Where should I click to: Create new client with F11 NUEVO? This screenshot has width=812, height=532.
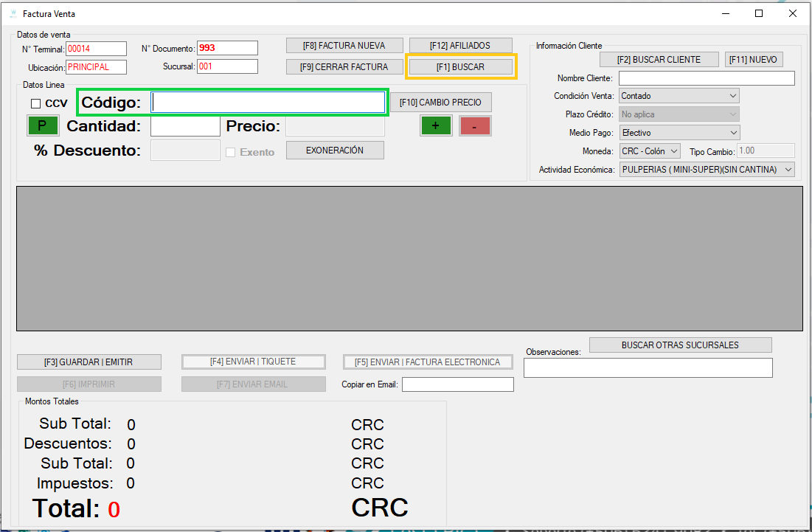tap(754, 60)
